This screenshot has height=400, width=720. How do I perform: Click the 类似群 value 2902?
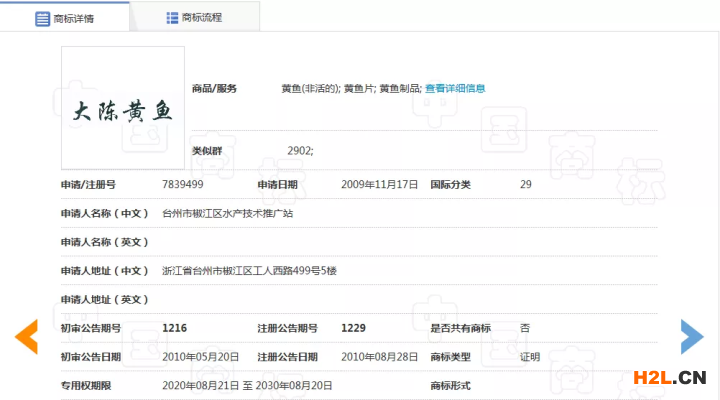coord(300,150)
